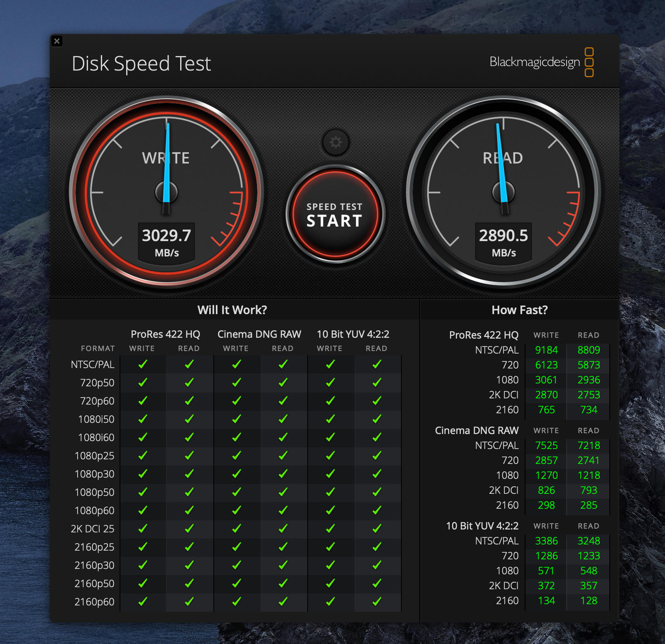
Task: Click the Cinema DNG RAW read checkmark for 1080i60
Action: click(283, 437)
